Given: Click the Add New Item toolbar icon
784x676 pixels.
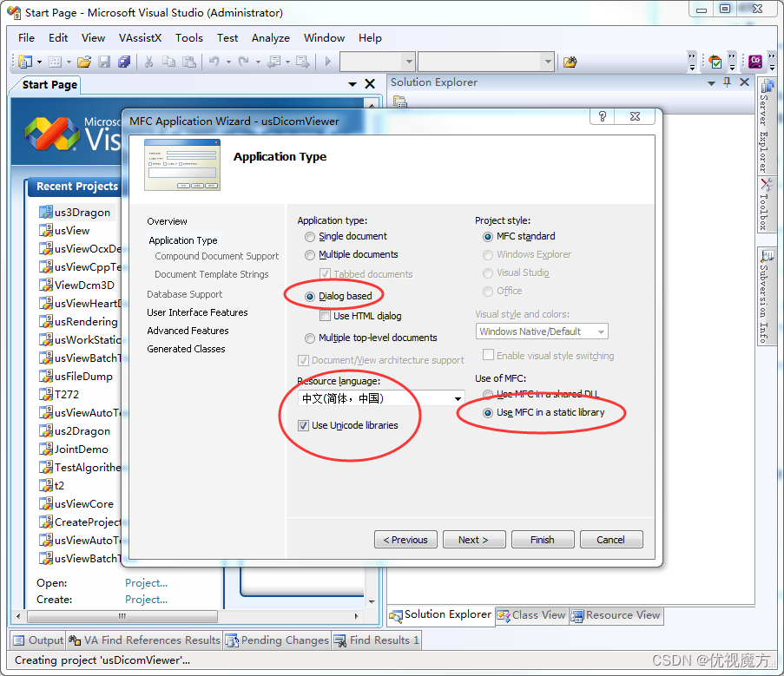Looking at the screenshot, I should click(x=55, y=62).
